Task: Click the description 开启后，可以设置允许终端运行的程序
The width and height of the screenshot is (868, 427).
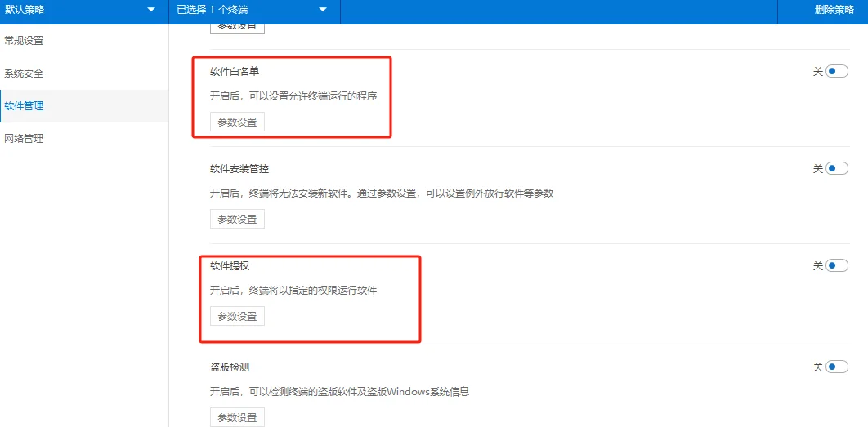Action: 293,96
